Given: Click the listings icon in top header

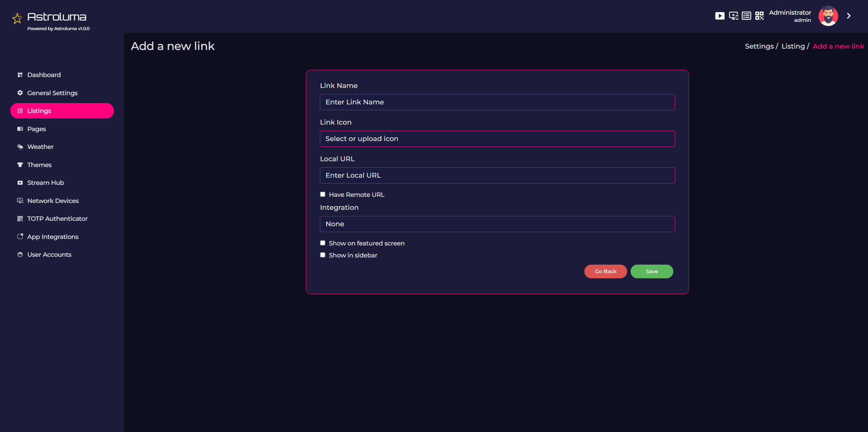Looking at the screenshot, I should (x=747, y=16).
